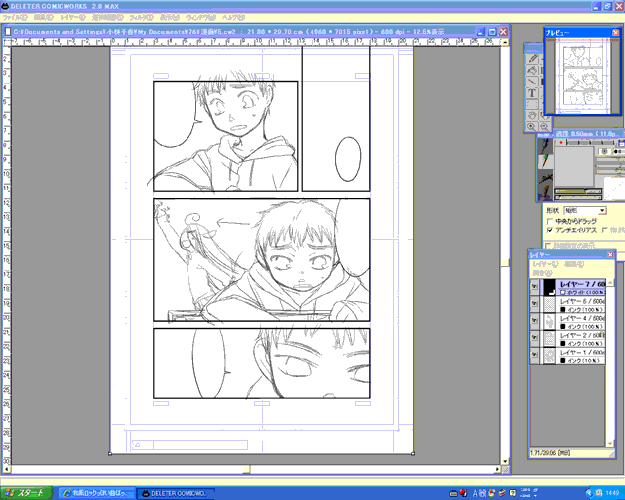
Task: Click the lower slider under the brush preview
Action: (578, 197)
